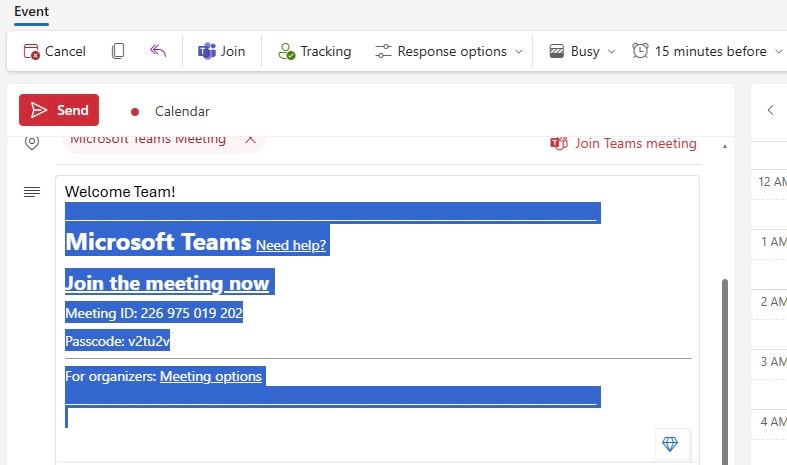Open the Busy status dropdown
787x465 pixels.
582,51
